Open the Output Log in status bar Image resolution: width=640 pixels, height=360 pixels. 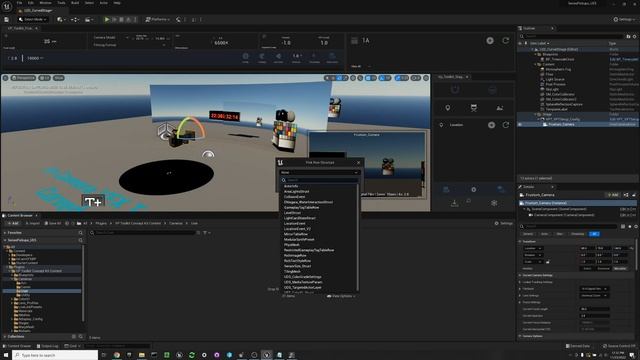pyautogui.click(x=48, y=346)
